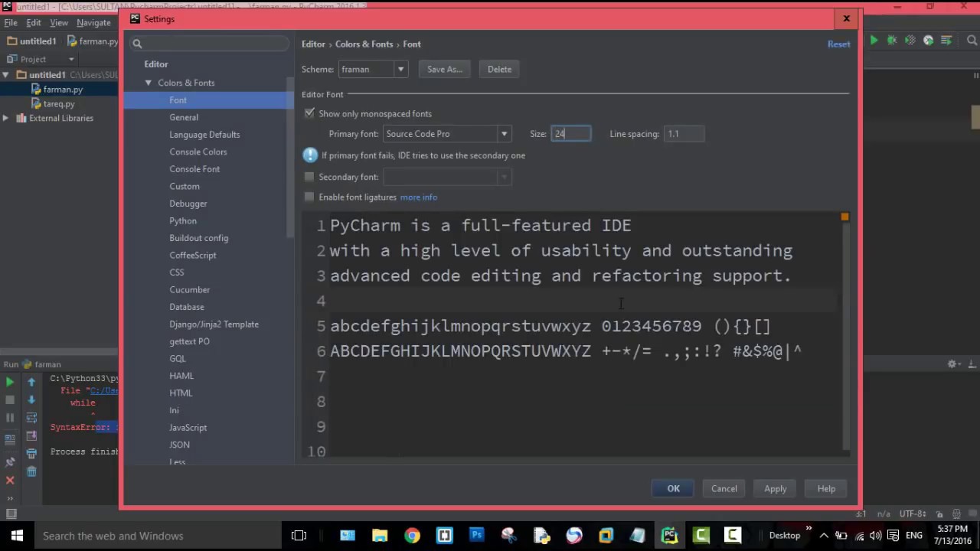The height and width of the screenshot is (551, 980).
Task: Click the font Size input field
Action: (571, 134)
